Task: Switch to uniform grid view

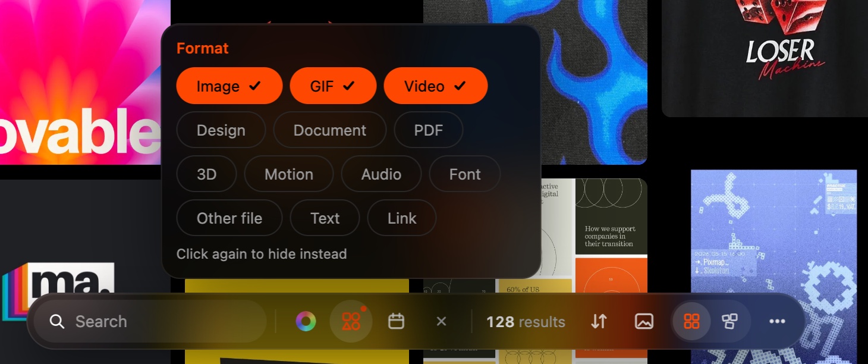Action: click(691, 322)
